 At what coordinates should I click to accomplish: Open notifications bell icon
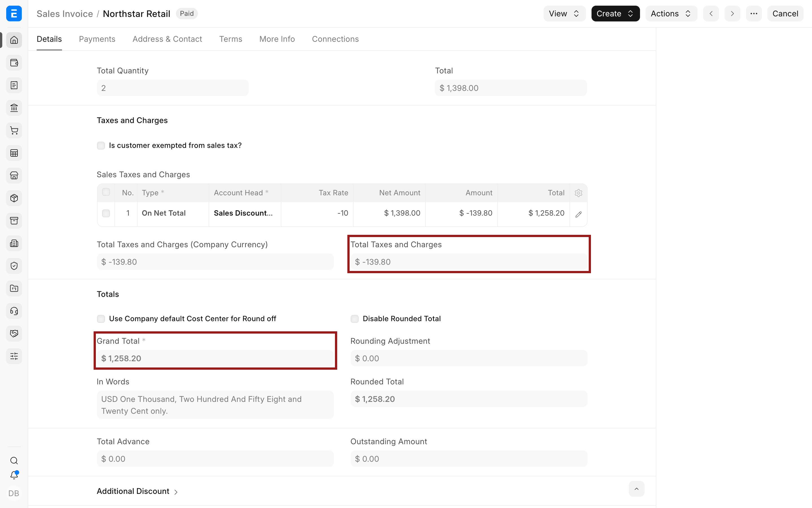coord(14,475)
